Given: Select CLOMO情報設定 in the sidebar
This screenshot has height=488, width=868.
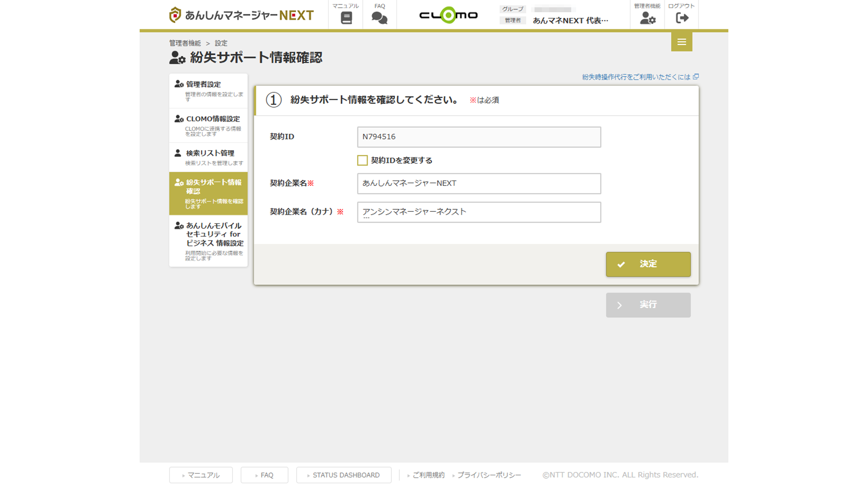Looking at the screenshot, I should (208, 125).
